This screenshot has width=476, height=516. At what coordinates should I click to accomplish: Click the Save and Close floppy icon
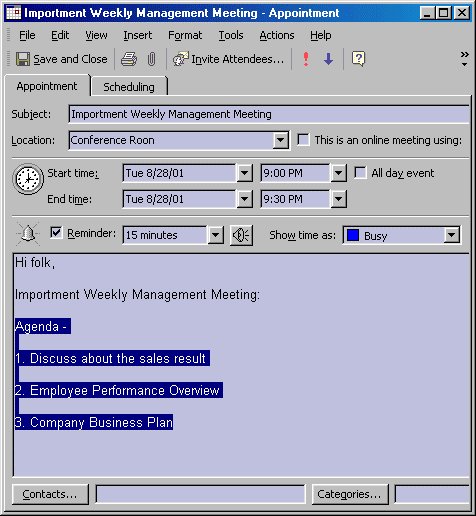pyautogui.click(x=23, y=59)
